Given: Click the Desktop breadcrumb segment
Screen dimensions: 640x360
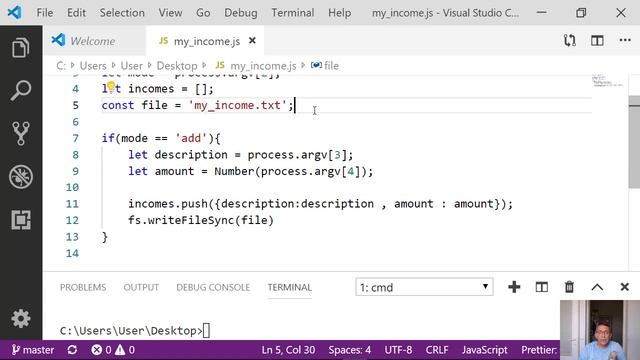Looking at the screenshot, I should point(177,66).
